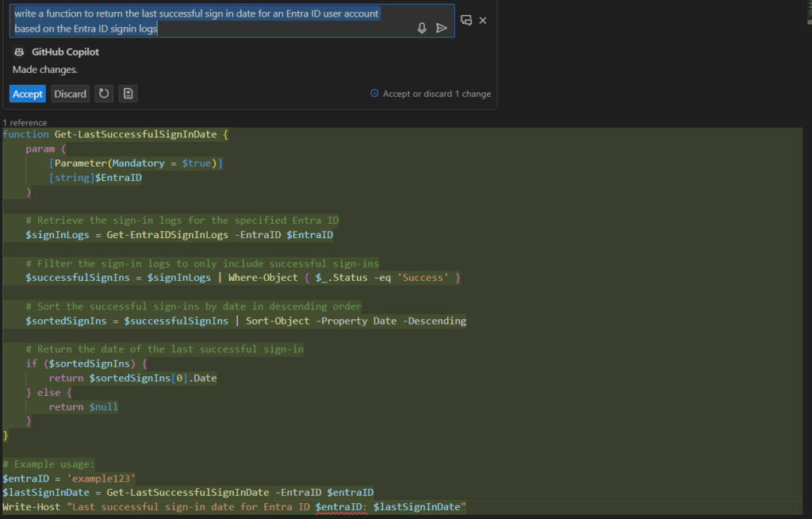Click comment 'Return the date of the last'
The image size is (812, 519).
tap(165, 349)
